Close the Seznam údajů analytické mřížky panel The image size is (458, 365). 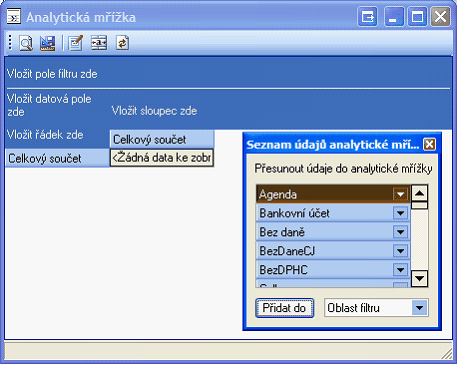click(x=429, y=144)
